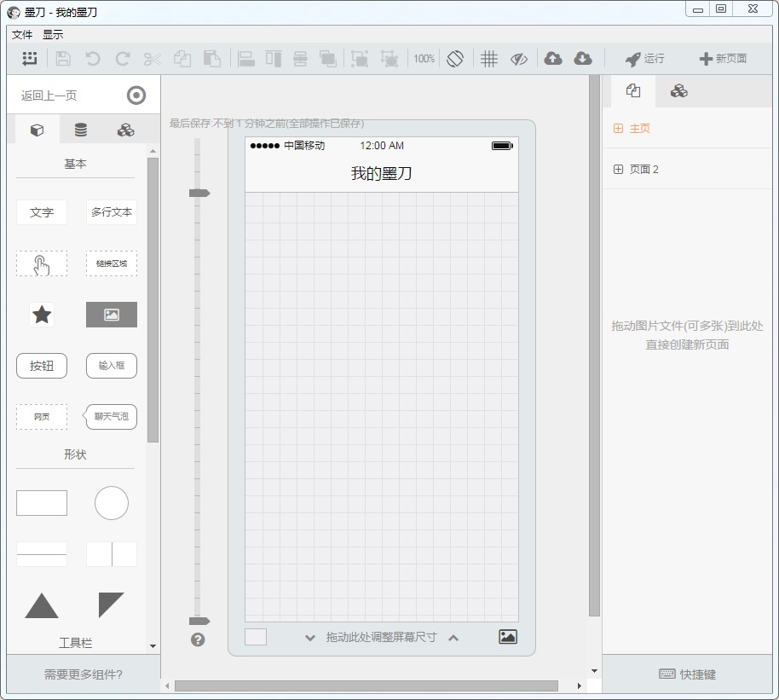The width and height of the screenshot is (779, 700).
Task: Click the down arrow of the component list scrollbar
Action: (153, 646)
